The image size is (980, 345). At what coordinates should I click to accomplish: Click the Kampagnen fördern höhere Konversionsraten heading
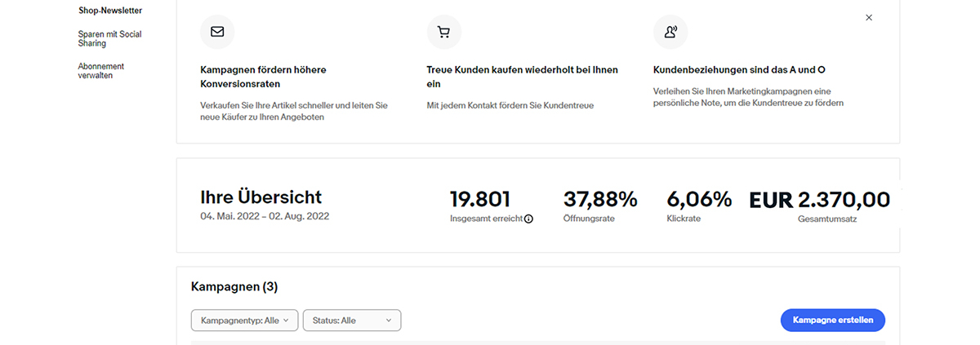(x=263, y=77)
